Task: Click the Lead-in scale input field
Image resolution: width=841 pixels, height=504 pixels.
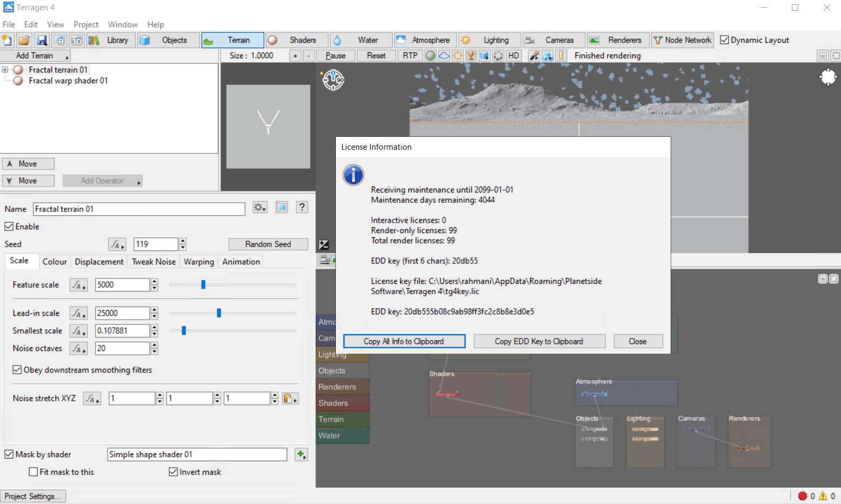Action: coord(122,313)
